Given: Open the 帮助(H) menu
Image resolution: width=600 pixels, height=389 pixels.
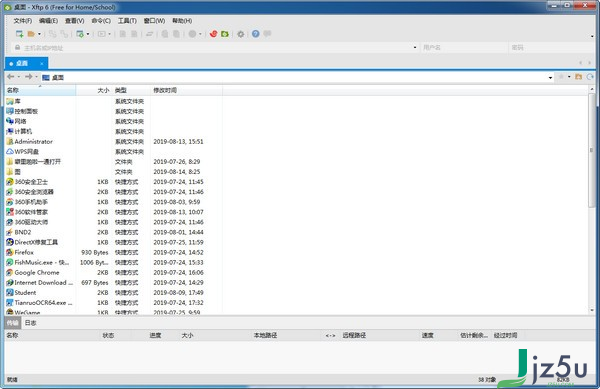Looking at the screenshot, I should coord(182,21).
